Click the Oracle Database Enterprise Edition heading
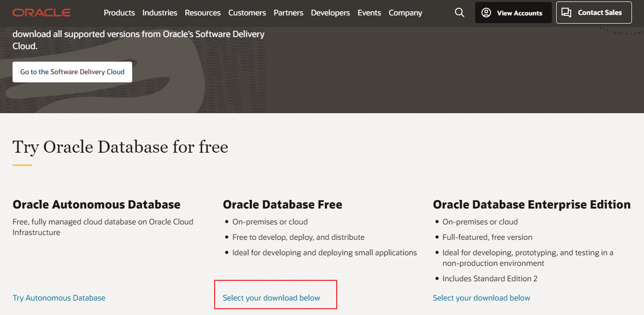This screenshot has width=644, height=315. point(532,205)
